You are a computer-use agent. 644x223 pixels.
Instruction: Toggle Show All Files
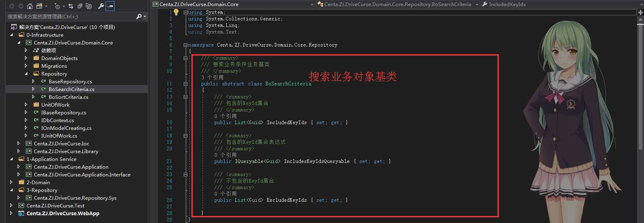coord(89,6)
